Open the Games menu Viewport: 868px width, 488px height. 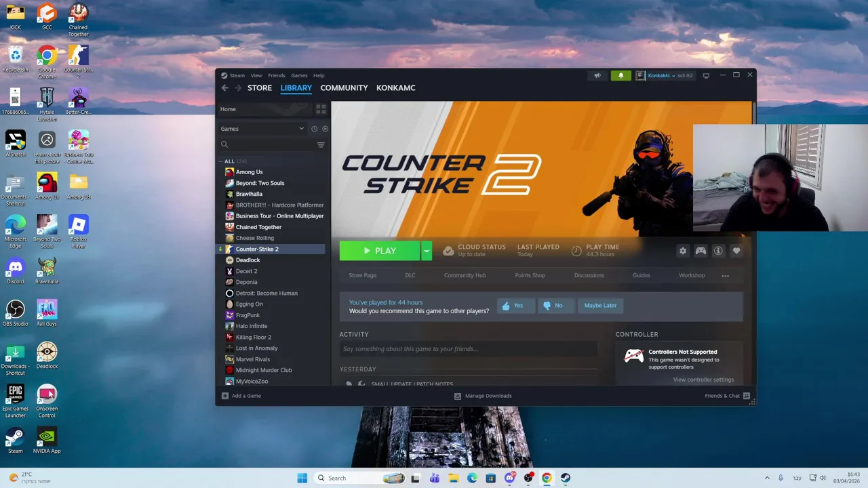pyautogui.click(x=299, y=75)
